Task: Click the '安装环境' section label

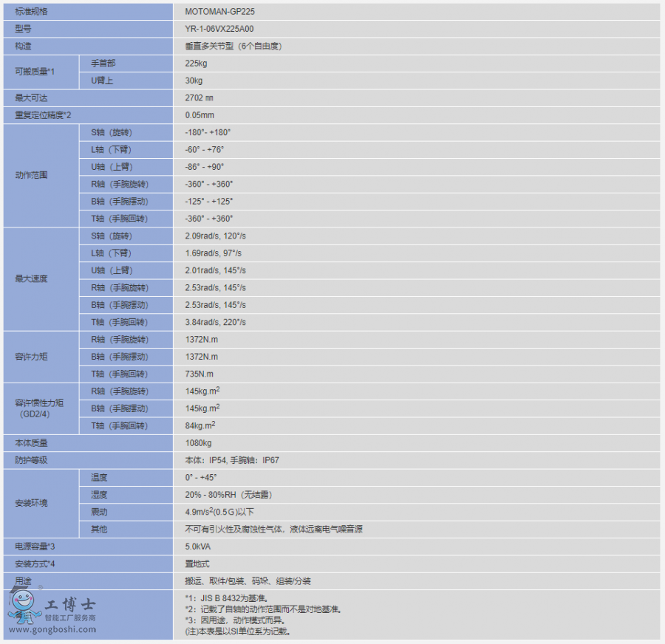Action: (x=31, y=503)
